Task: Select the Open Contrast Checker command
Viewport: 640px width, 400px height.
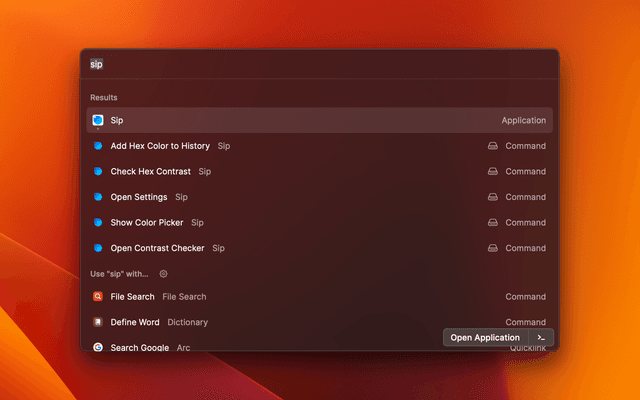Action: pos(157,248)
